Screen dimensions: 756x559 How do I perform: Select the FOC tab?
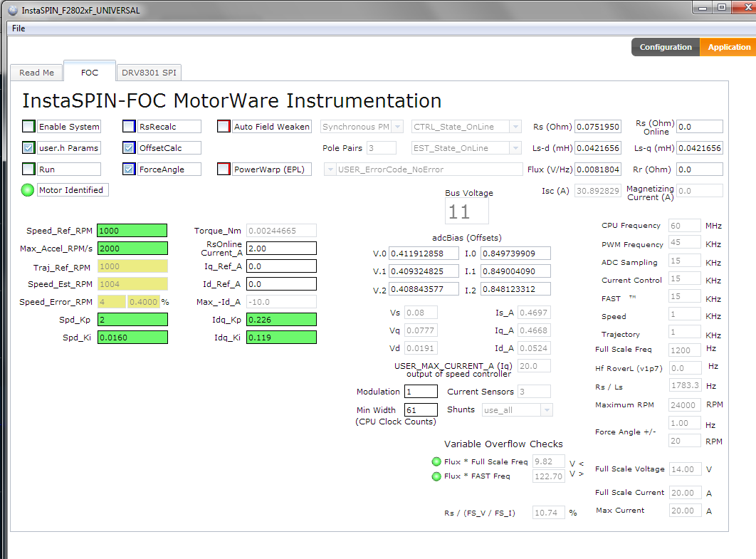[x=90, y=72]
